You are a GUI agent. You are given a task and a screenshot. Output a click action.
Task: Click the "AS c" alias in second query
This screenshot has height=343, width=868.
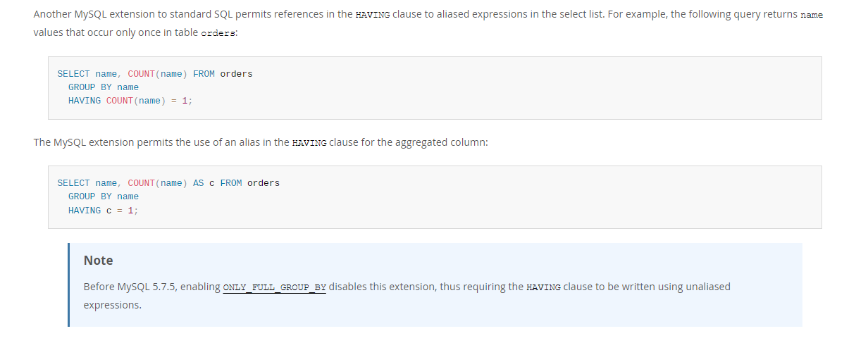point(204,183)
